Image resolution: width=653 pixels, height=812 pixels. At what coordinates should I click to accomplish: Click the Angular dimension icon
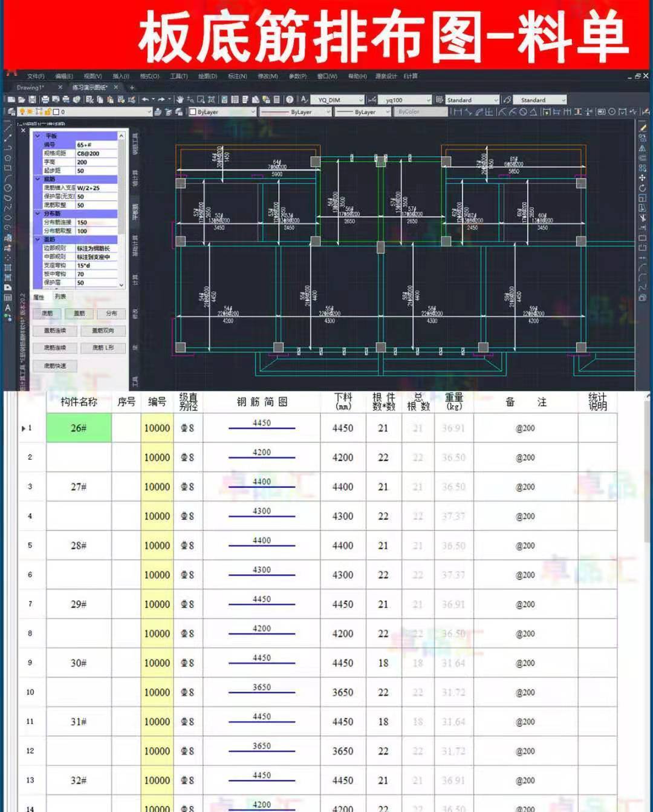(533, 112)
